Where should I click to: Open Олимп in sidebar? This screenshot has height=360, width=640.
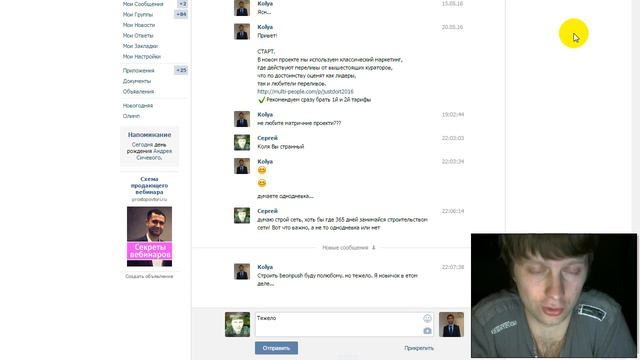click(x=131, y=116)
